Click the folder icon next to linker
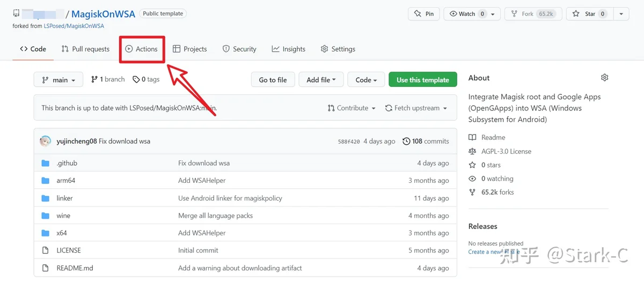The image size is (644, 281). click(46, 198)
